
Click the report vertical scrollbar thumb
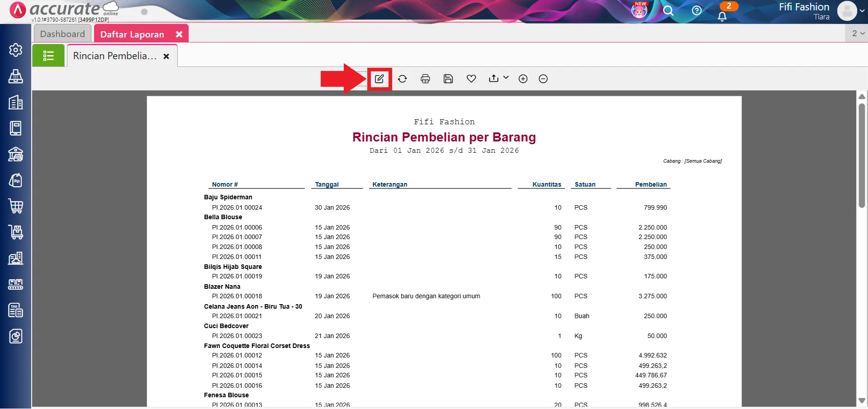point(862,155)
